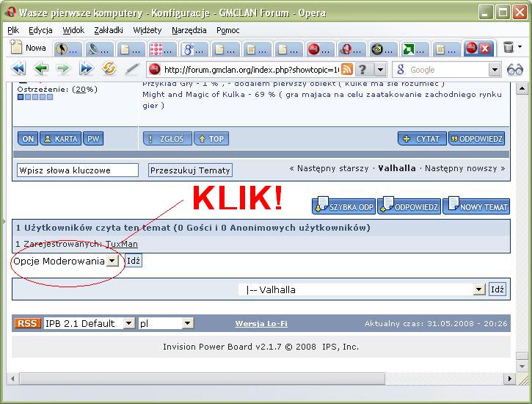The height and width of the screenshot is (404, 532).
Task: Open the closed tabs trash icon
Action: [x=509, y=48]
